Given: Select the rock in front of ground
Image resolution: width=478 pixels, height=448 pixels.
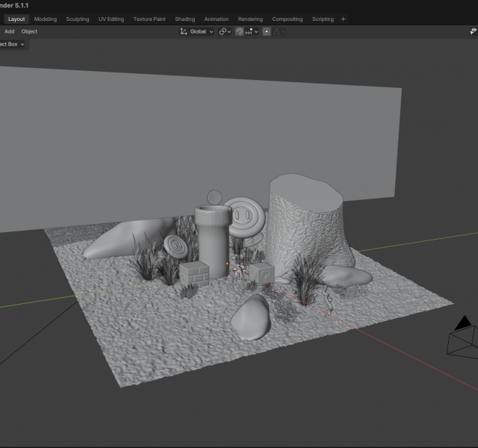Looking at the screenshot, I should (251, 318).
